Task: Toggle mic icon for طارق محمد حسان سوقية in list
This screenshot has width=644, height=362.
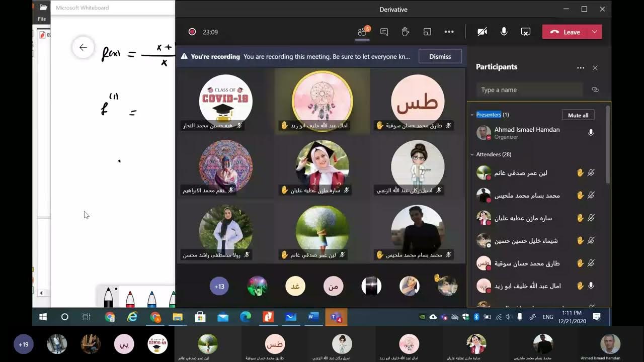Action: click(591, 263)
